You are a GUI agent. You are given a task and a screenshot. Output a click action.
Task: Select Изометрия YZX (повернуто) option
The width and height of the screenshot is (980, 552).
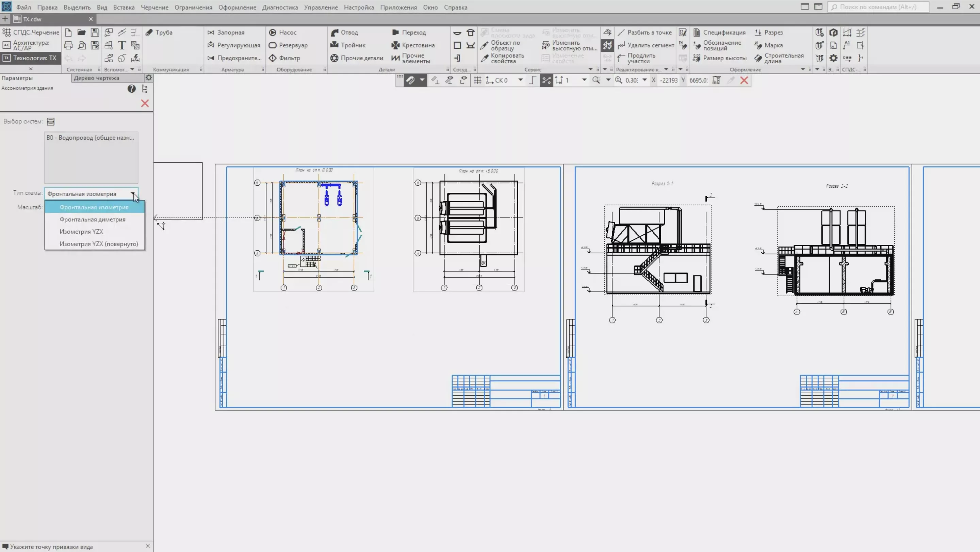point(99,243)
